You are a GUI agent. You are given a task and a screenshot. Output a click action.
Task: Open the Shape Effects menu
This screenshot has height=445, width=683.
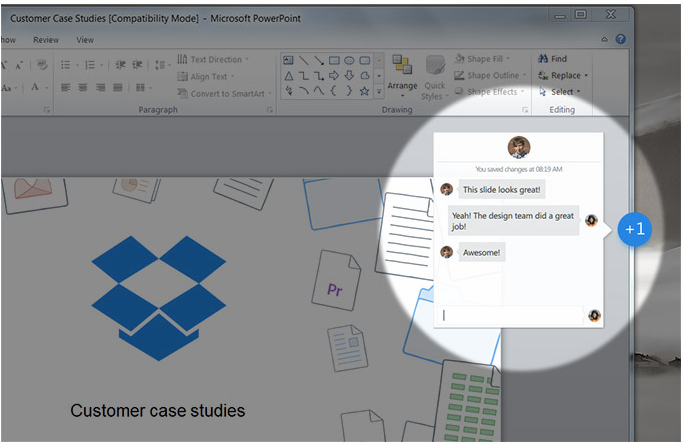pyautogui.click(x=489, y=92)
